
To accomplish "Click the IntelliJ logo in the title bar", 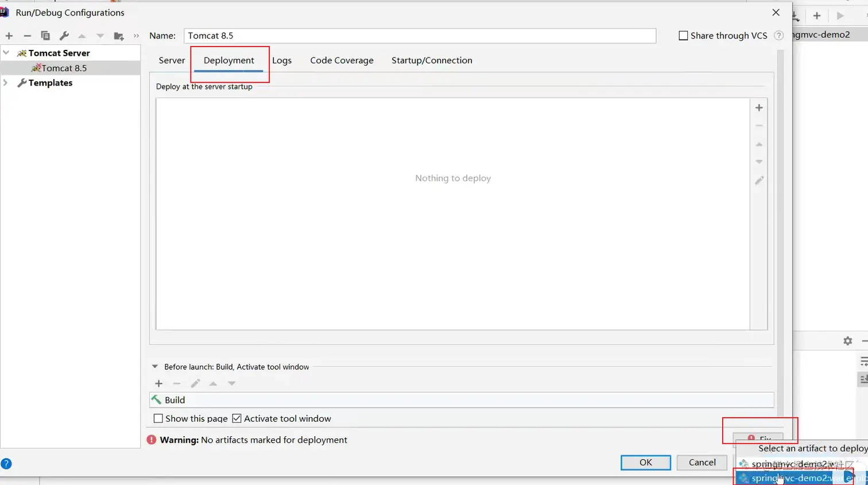I will (5, 12).
